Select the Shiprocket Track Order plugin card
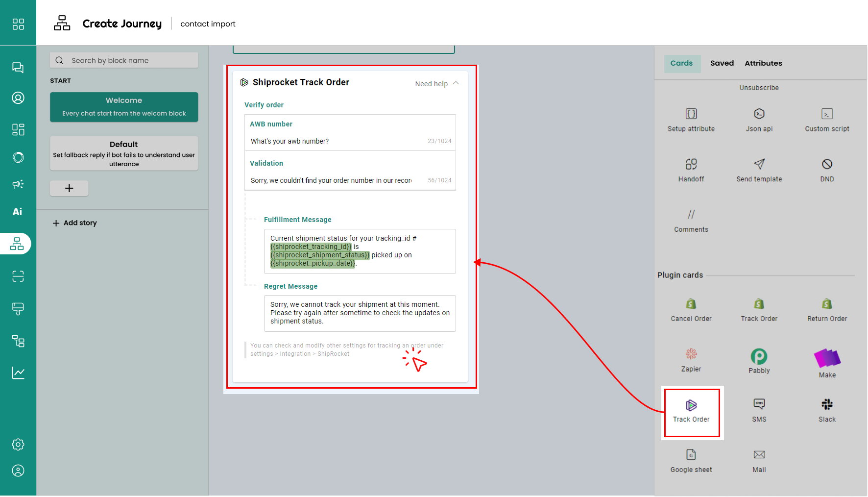Viewport: 868px width, 497px height. (691, 411)
